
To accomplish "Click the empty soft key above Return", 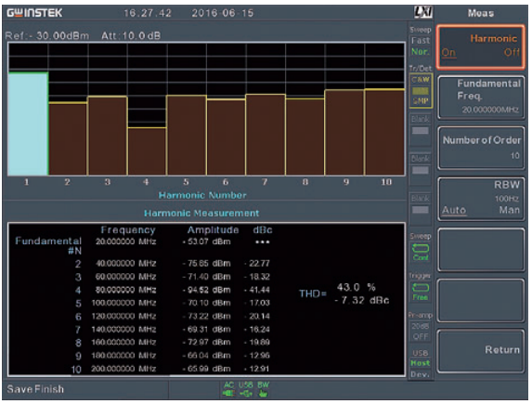I will 481,300.
